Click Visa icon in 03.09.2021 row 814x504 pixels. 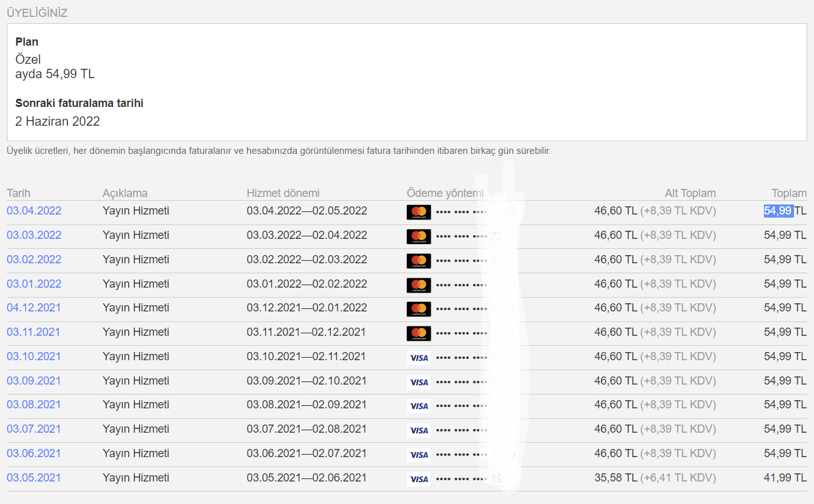419,382
